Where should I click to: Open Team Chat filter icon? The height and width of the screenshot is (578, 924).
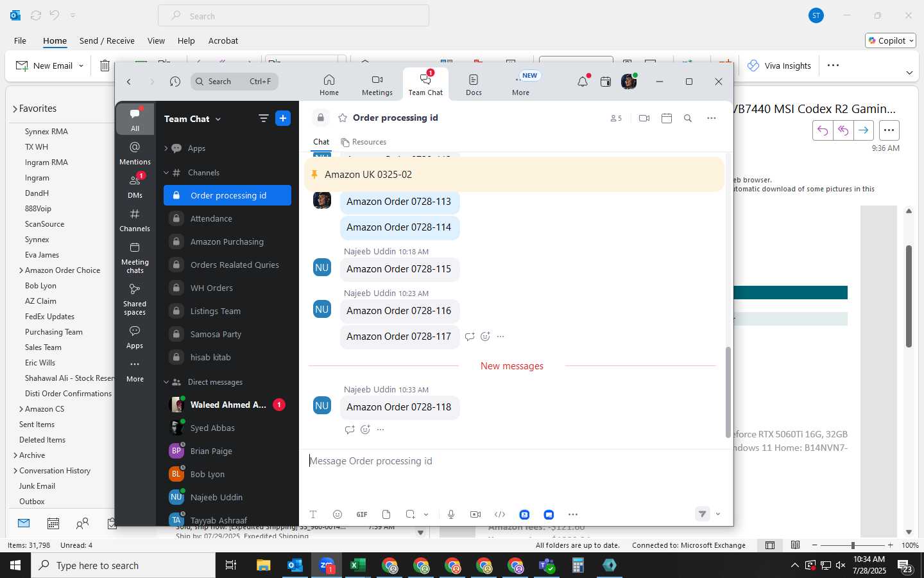click(x=263, y=118)
